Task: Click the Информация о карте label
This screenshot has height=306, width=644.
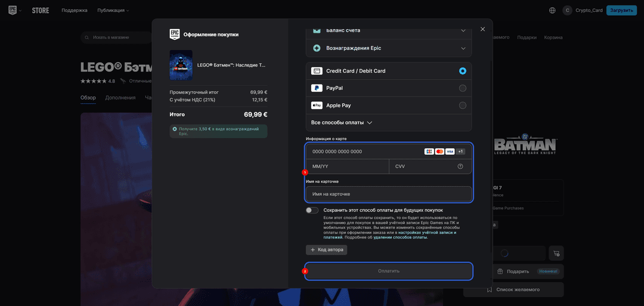Action: [x=326, y=139]
